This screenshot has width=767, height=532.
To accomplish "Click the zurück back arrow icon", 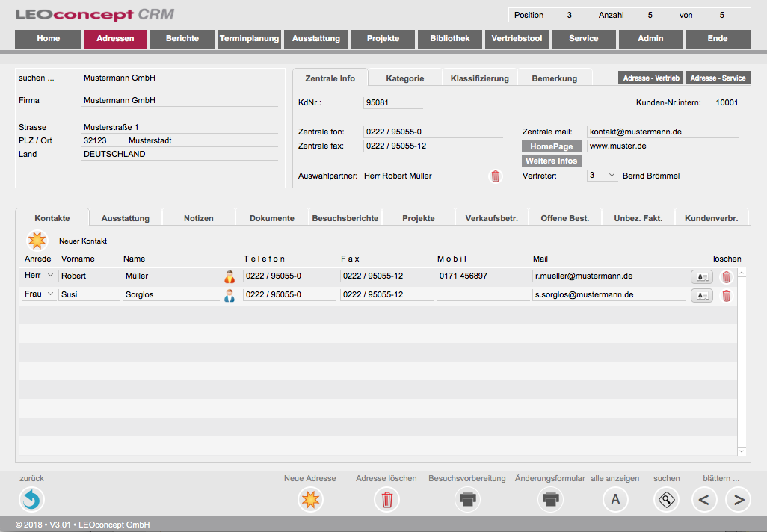I will (31, 499).
